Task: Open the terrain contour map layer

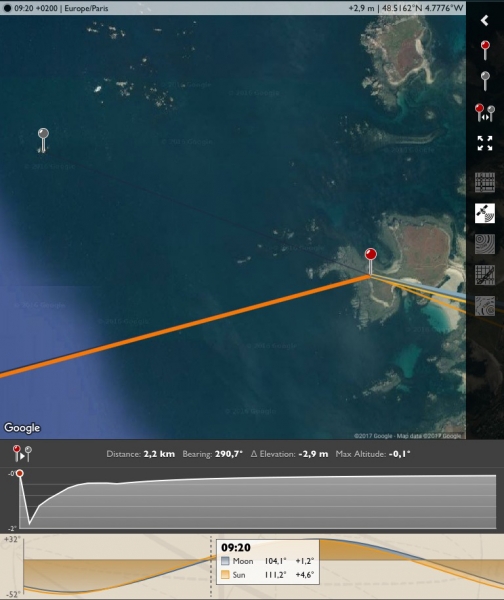Action: (485, 244)
